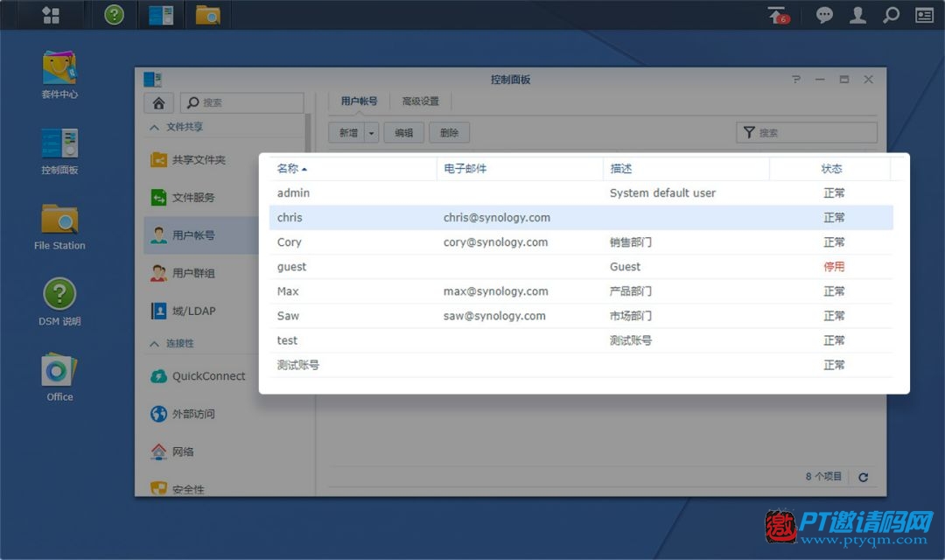Refresh the user list

(863, 477)
